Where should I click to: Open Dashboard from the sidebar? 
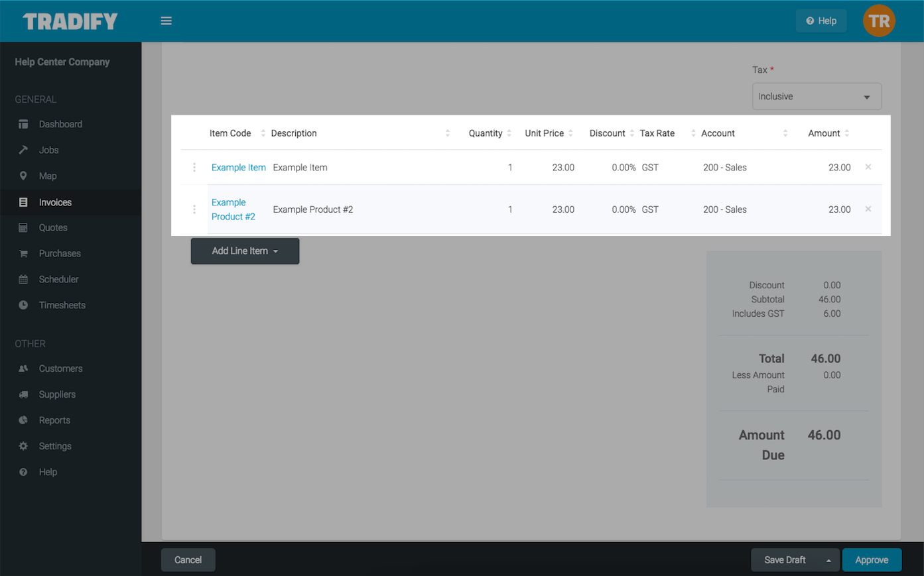60,124
